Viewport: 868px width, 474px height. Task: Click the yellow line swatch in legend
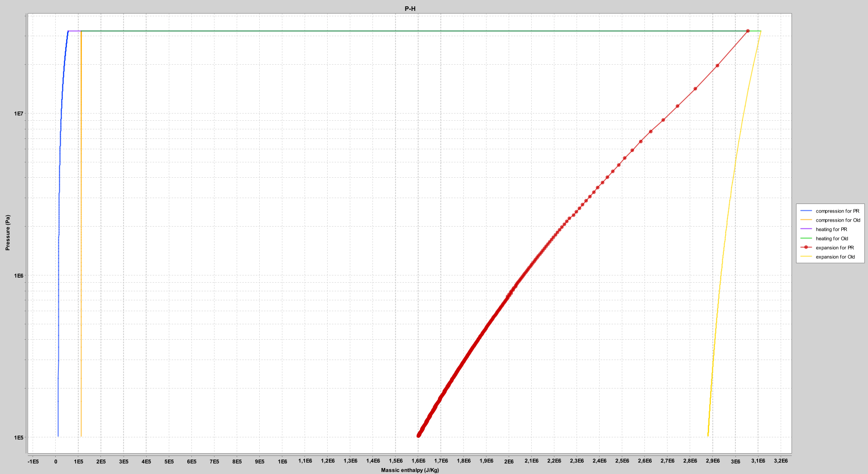pyautogui.click(x=806, y=257)
